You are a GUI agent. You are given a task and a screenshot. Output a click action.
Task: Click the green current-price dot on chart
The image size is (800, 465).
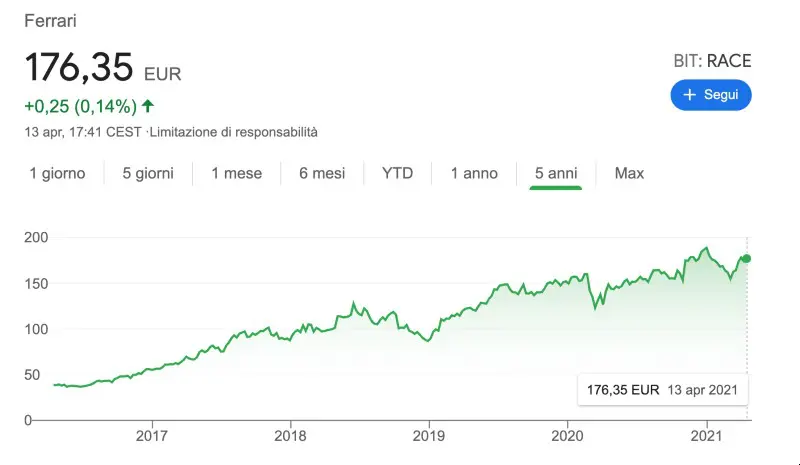click(x=746, y=259)
